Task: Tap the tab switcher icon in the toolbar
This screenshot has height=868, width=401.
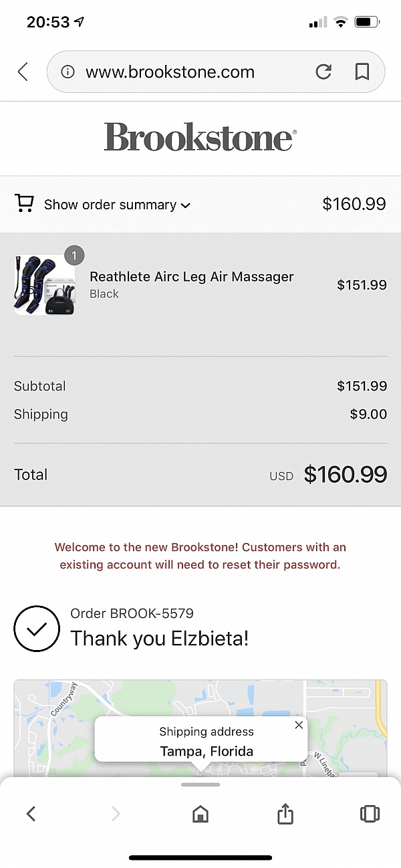Action: pyautogui.click(x=369, y=815)
